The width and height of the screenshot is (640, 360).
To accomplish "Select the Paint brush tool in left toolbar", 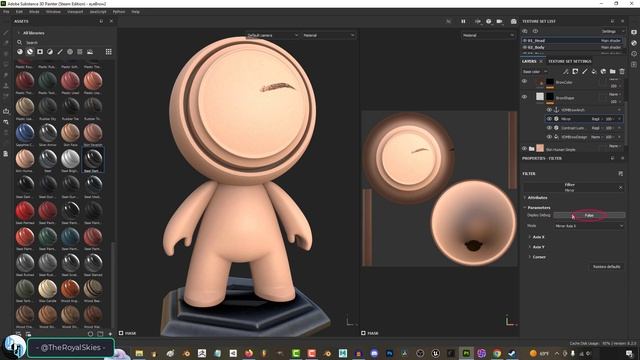I will tap(6, 33).
